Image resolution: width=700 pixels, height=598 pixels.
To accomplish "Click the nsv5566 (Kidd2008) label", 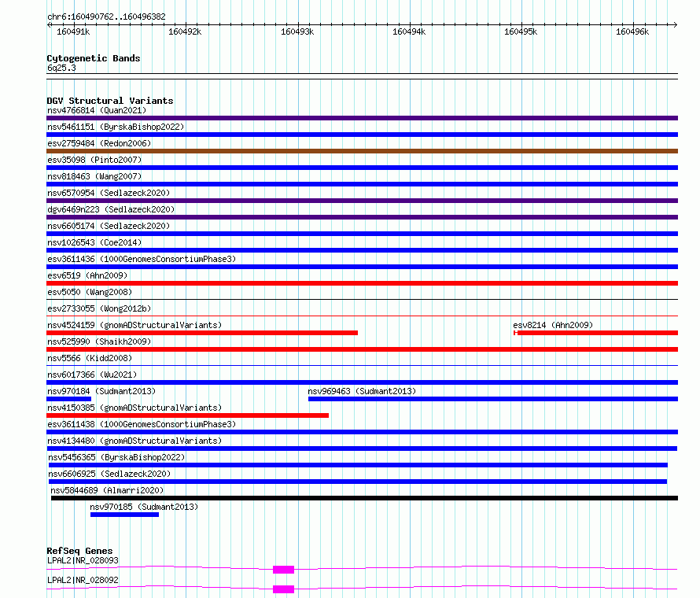I will pos(90,358).
